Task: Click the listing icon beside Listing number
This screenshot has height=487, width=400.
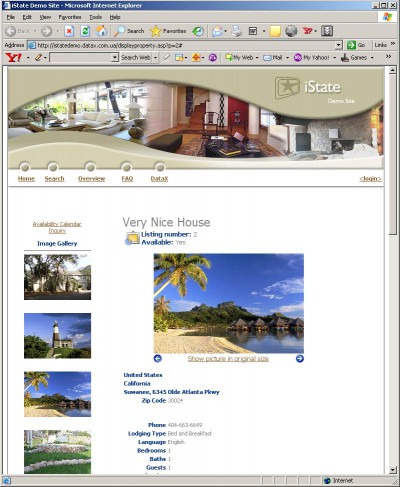Action: pyautogui.click(x=132, y=238)
